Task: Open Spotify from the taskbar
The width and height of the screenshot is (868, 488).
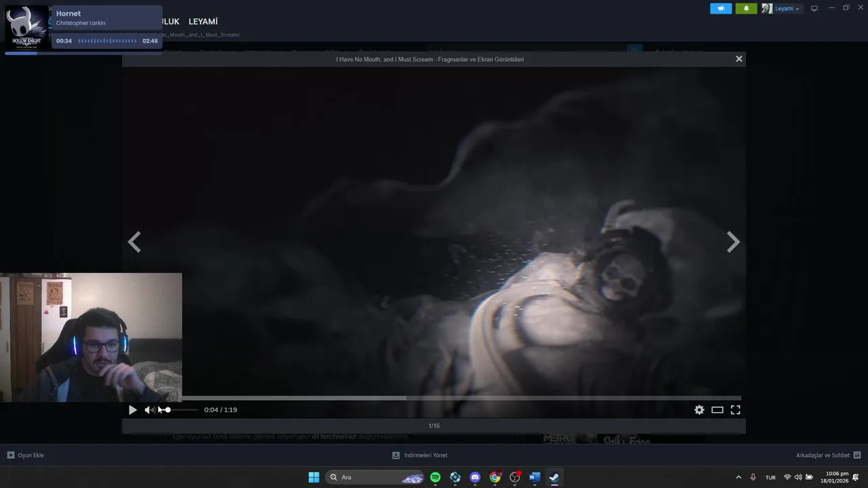Action: coord(435,477)
